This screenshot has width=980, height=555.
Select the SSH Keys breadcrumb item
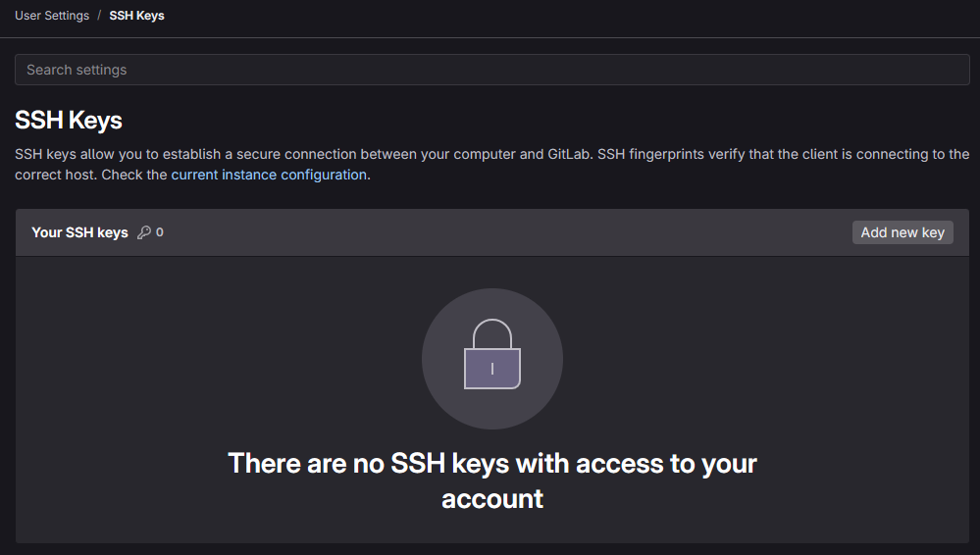pos(137,16)
